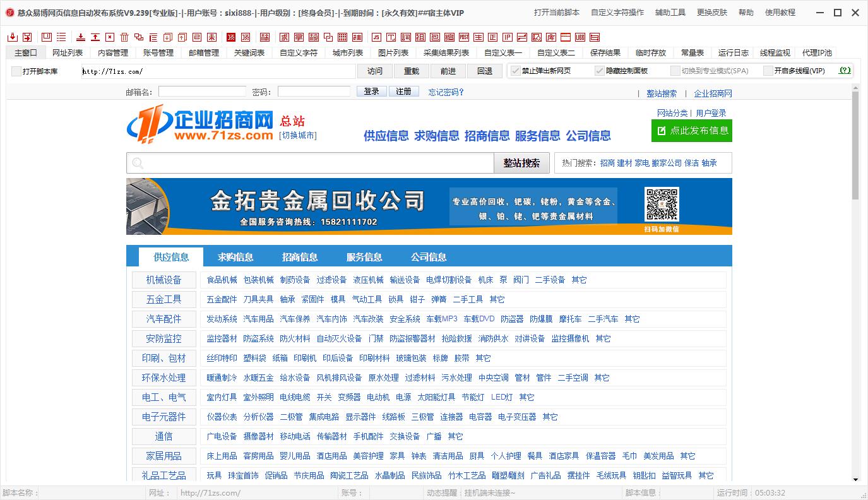The image size is (868, 500).
Task: Select 求购信息 tab in blue category bar
Action: (x=235, y=257)
